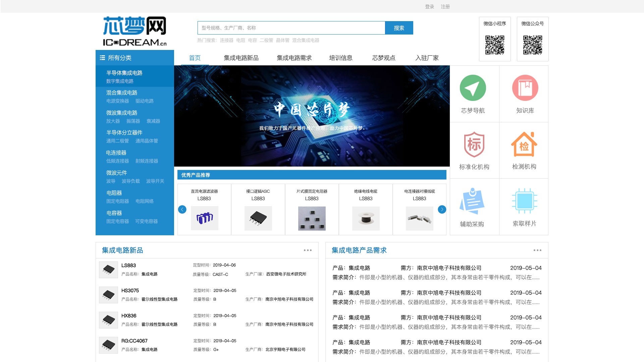
Task: Open the 注册 registration link
Action: (445, 6)
